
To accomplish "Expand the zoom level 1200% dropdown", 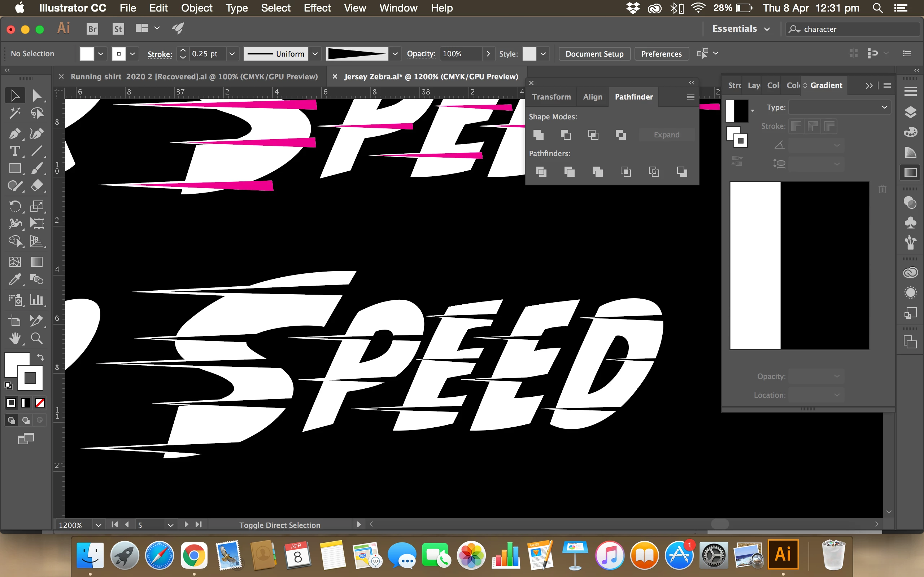I will [x=98, y=525].
